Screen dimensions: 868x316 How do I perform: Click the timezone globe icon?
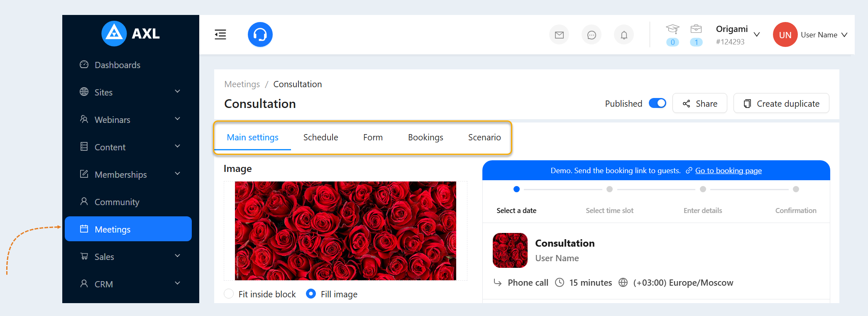(x=623, y=282)
